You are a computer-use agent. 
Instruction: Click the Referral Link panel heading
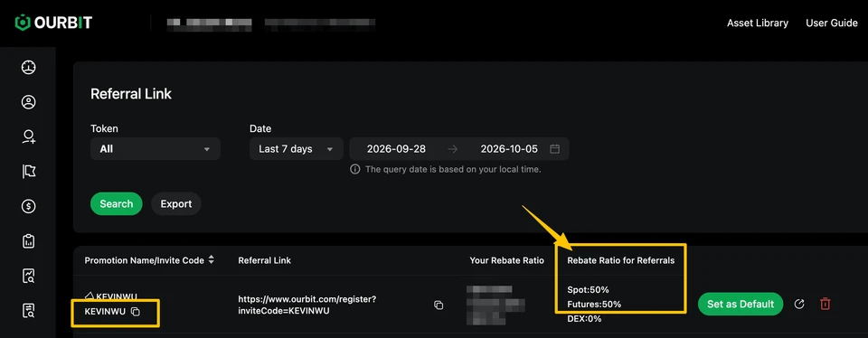pyautogui.click(x=131, y=93)
